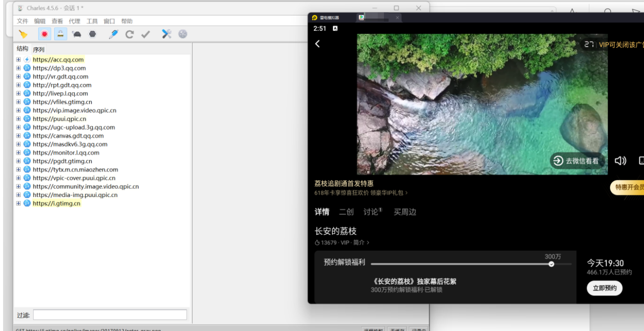Expand the https://masdkv6.3g.qq.com node
The width and height of the screenshot is (644, 331).
click(x=19, y=144)
